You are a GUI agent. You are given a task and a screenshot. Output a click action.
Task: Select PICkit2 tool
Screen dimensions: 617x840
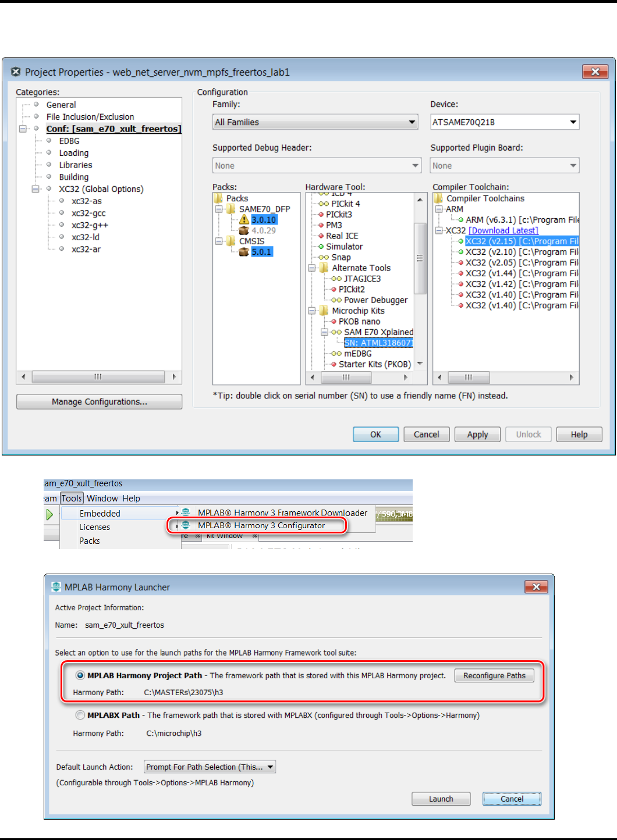pyautogui.click(x=352, y=289)
